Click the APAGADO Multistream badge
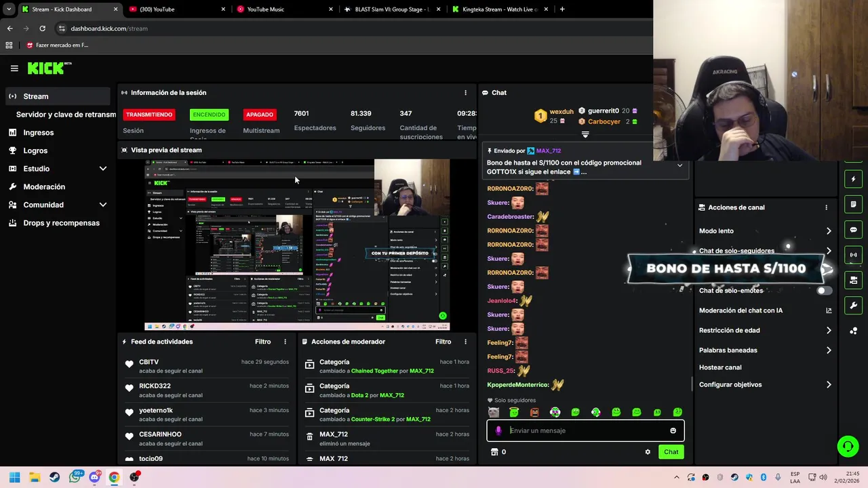Screen dimensions: 868x488 pos(260,115)
